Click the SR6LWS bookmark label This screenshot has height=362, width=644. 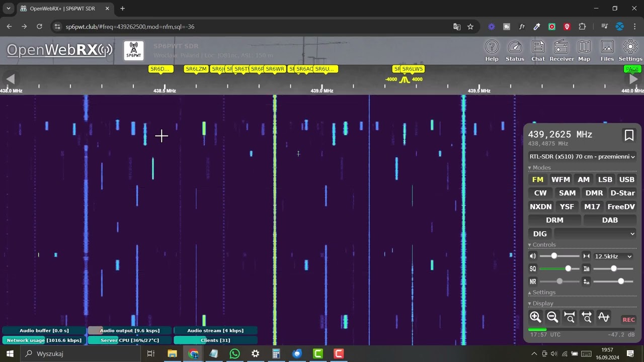(x=413, y=69)
